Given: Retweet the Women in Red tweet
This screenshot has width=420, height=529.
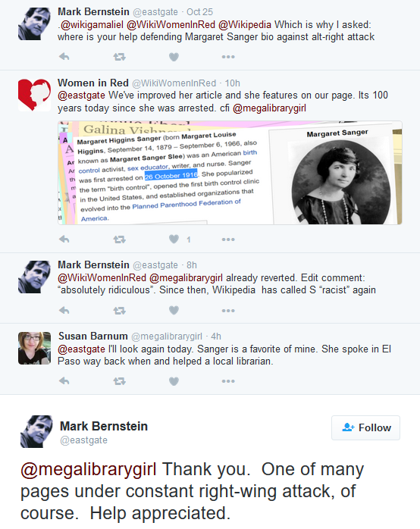Looking at the screenshot, I should [119, 239].
